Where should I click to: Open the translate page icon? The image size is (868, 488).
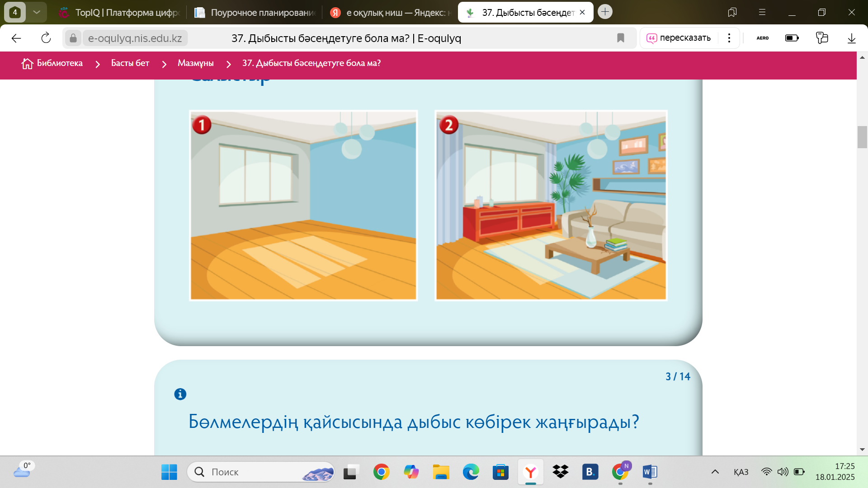tap(821, 38)
